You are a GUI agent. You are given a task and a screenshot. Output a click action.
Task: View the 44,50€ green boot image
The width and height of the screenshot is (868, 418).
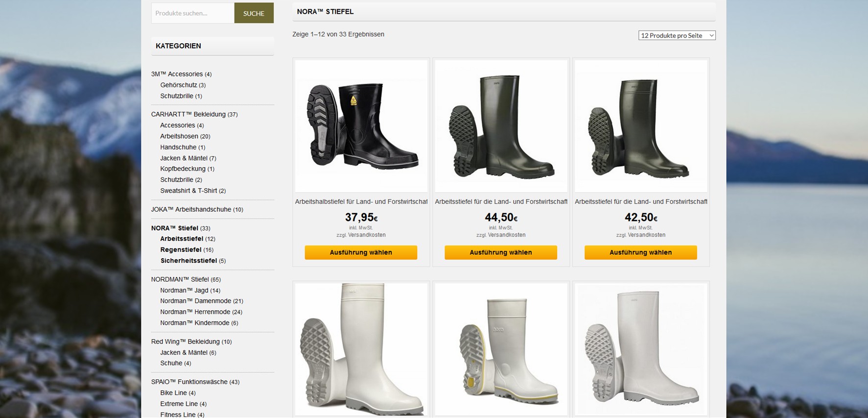[501, 126]
